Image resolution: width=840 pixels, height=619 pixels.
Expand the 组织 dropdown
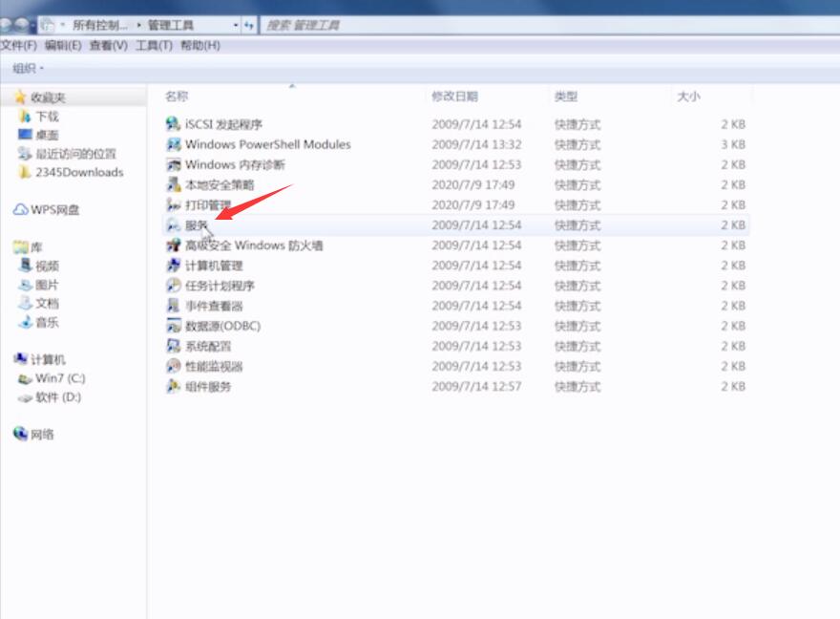pyautogui.click(x=28, y=69)
